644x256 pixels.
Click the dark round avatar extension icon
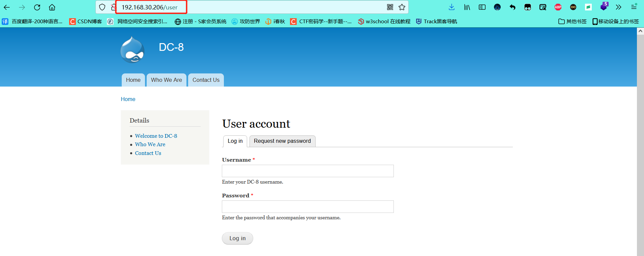pyautogui.click(x=497, y=7)
